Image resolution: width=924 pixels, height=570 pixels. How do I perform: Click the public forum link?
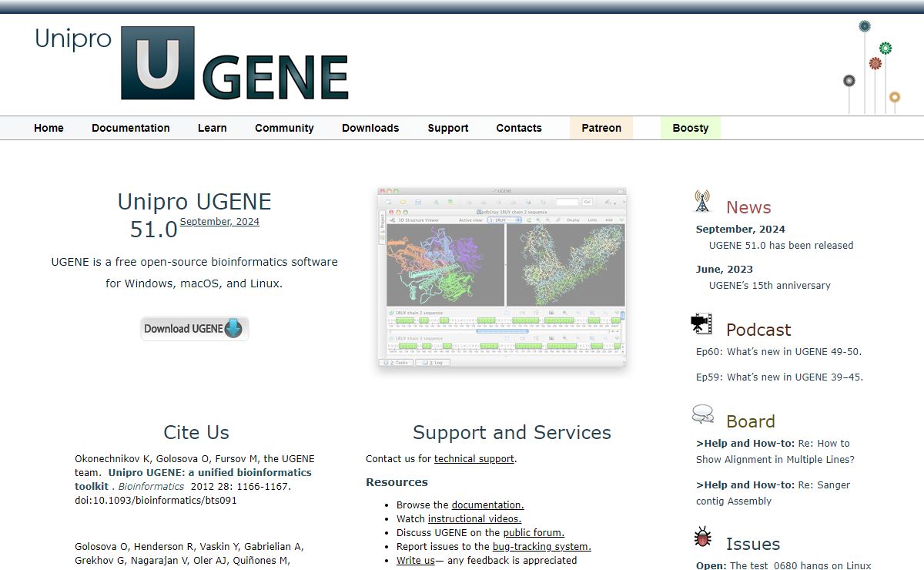pyautogui.click(x=534, y=532)
